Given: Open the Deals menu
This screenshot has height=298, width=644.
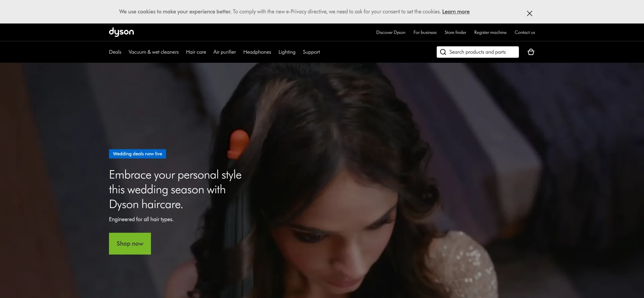Looking at the screenshot, I should pos(115,52).
